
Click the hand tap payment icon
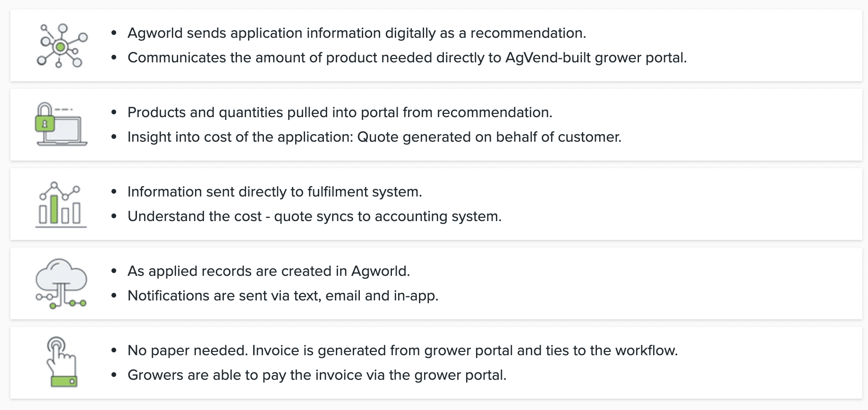61,362
